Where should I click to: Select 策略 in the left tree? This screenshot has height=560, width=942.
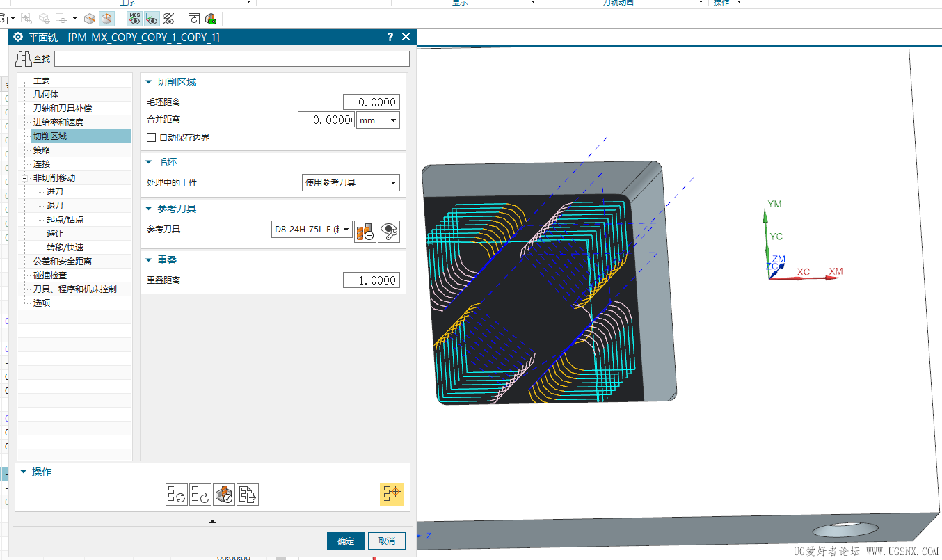42,150
